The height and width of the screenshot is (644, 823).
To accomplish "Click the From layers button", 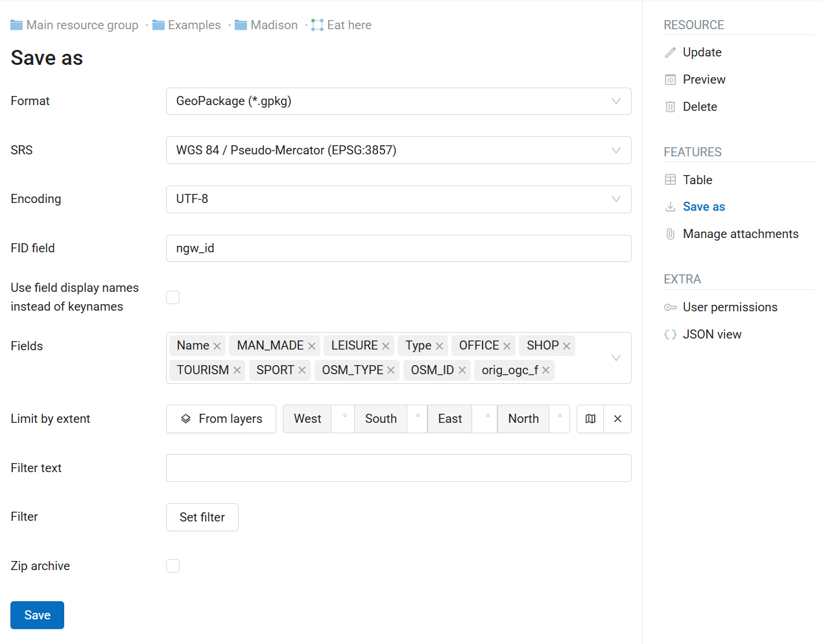I will point(221,419).
